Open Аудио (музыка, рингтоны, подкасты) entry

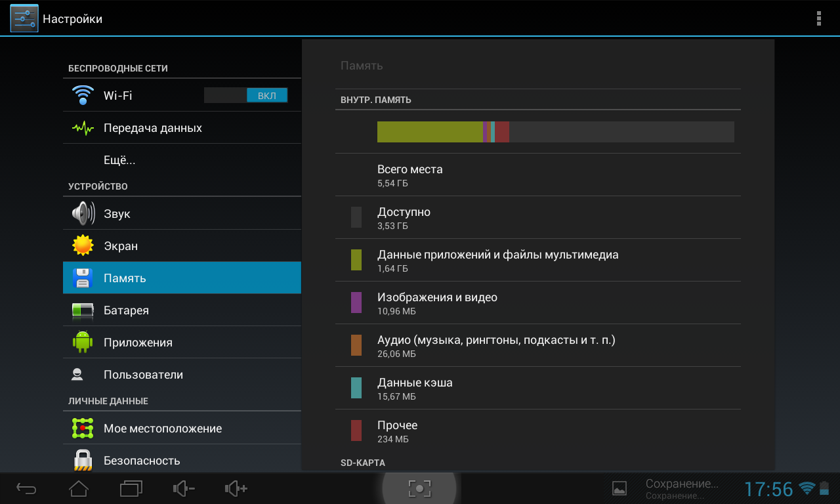[x=538, y=345]
